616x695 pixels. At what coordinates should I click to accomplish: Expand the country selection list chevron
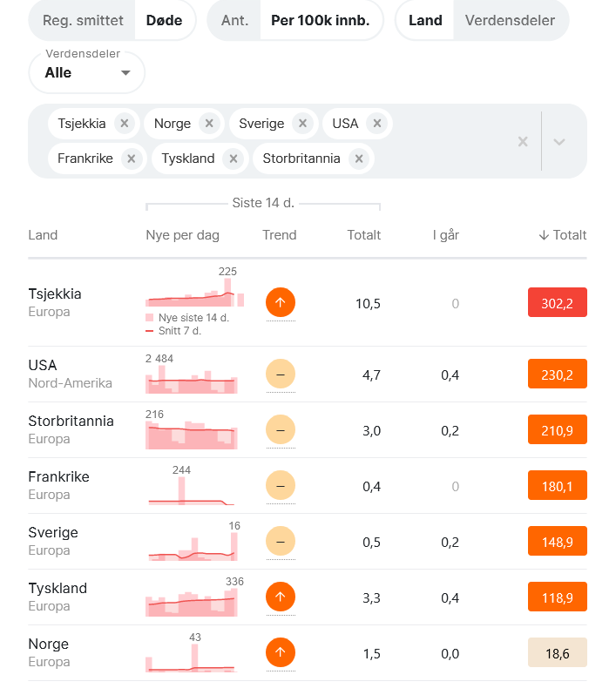click(559, 142)
